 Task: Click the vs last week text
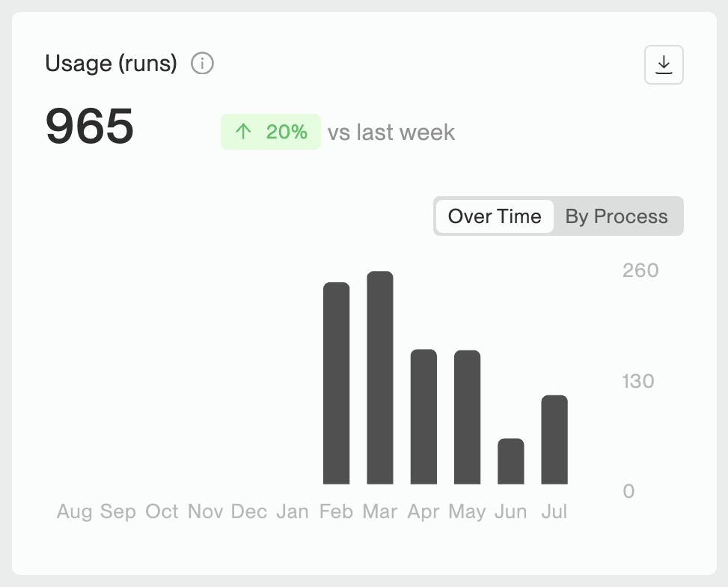(x=391, y=132)
